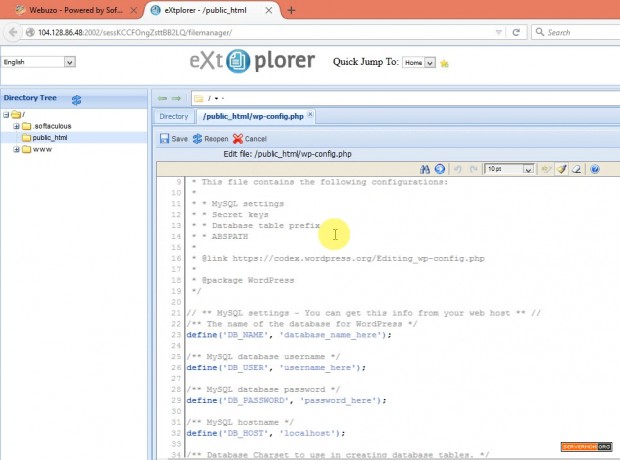Click the 'username_here' text on line 26
This screenshot has height=460, width=620.
[x=318, y=368]
